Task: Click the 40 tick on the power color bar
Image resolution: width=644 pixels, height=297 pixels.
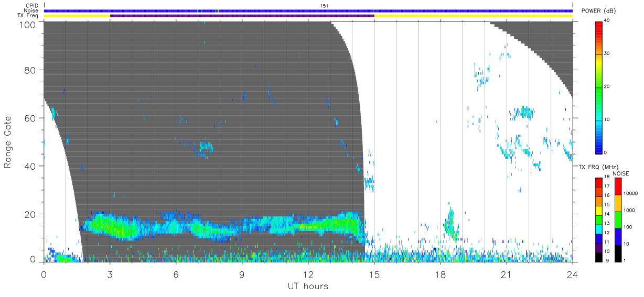Action: point(607,20)
